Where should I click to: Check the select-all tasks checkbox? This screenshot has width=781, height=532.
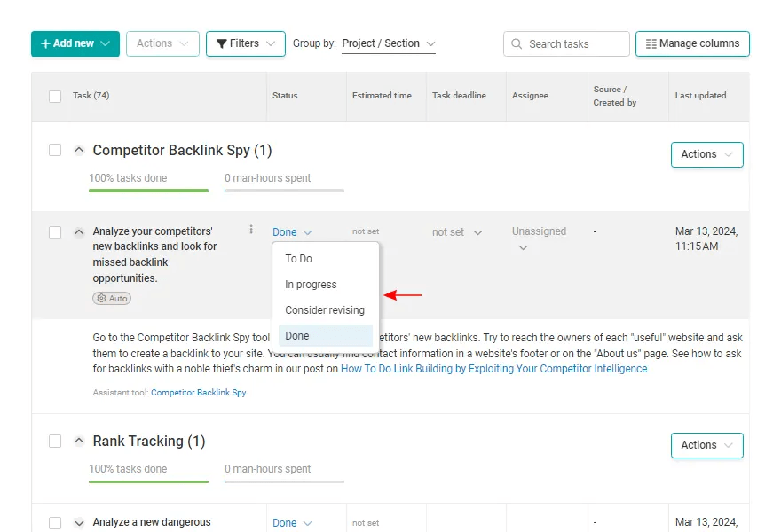pos(55,96)
